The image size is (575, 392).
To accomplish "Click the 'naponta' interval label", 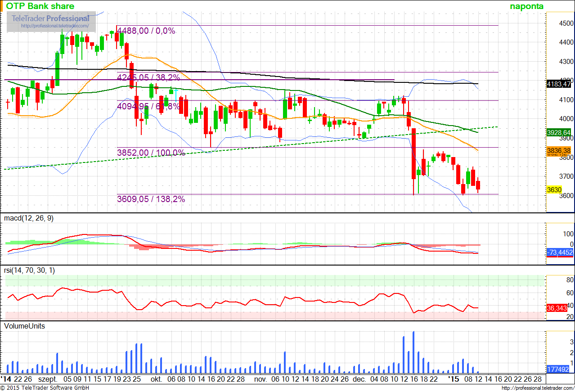I will (x=527, y=6).
